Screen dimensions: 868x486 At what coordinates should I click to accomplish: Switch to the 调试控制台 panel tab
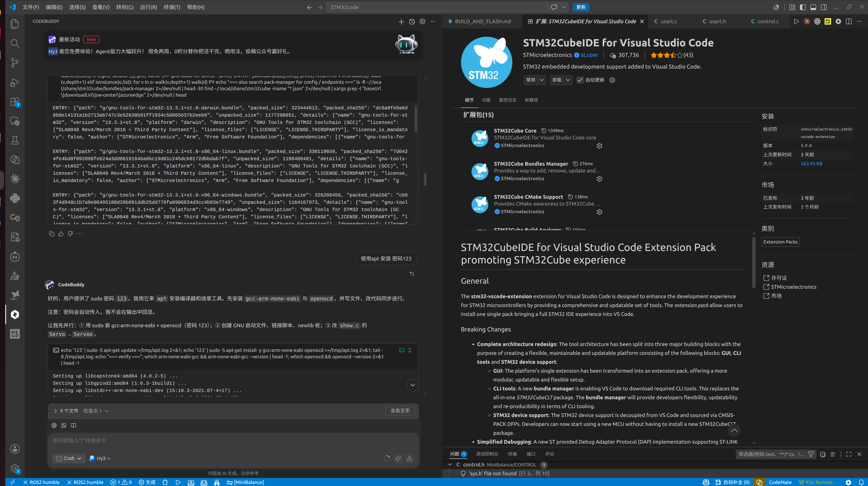pos(487,454)
